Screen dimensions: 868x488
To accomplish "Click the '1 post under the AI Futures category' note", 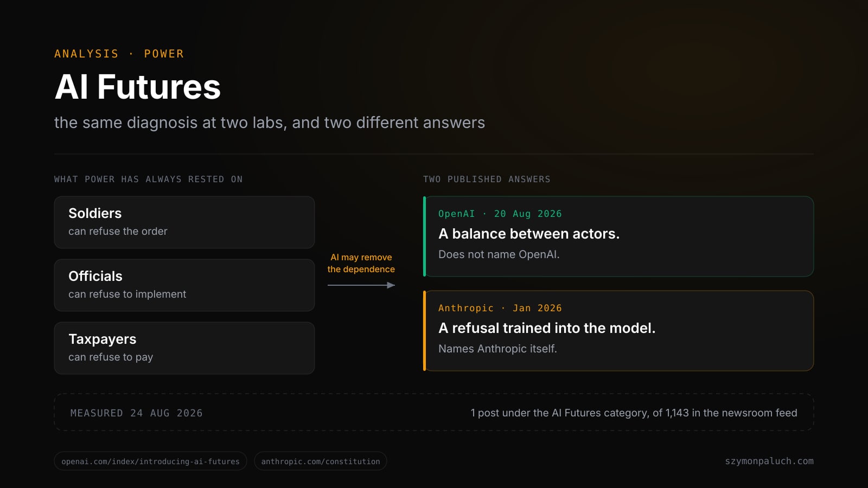I will click(634, 413).
